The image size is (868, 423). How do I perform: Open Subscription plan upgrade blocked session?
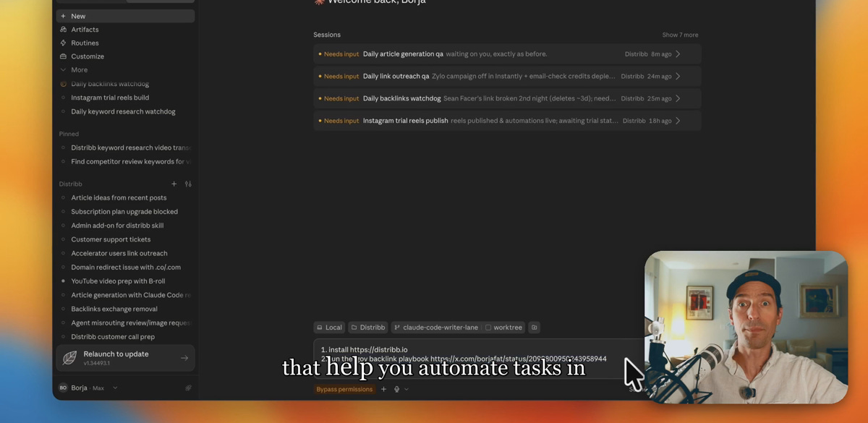point(125,212)
